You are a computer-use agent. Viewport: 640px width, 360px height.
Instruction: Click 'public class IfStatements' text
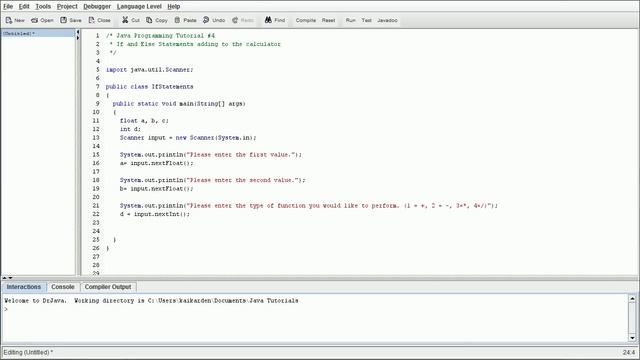point(149,87)
